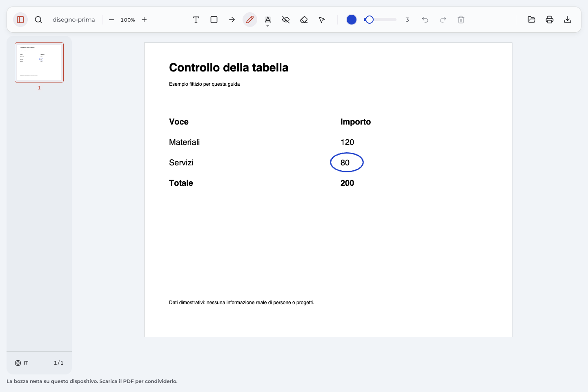Select the Rectangle shape tool

pyautogui.click(x=214, y=20)
